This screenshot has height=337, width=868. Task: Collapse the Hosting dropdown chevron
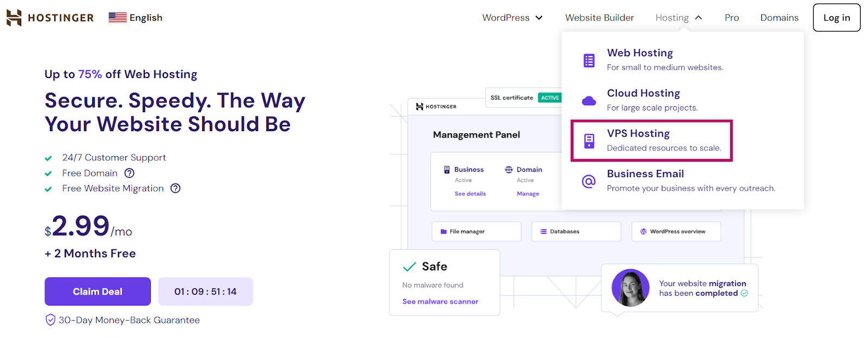click(x=698, y=18)
